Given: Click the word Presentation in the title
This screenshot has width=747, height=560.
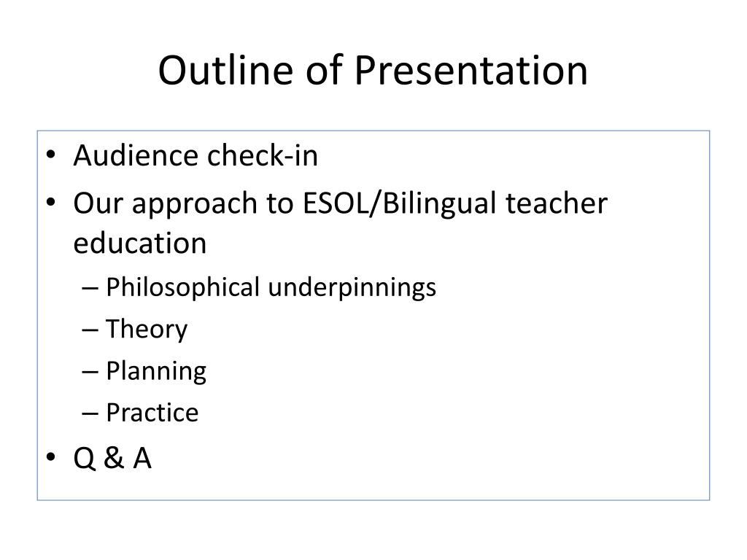Looking at the screenshot, I should 471,70.
